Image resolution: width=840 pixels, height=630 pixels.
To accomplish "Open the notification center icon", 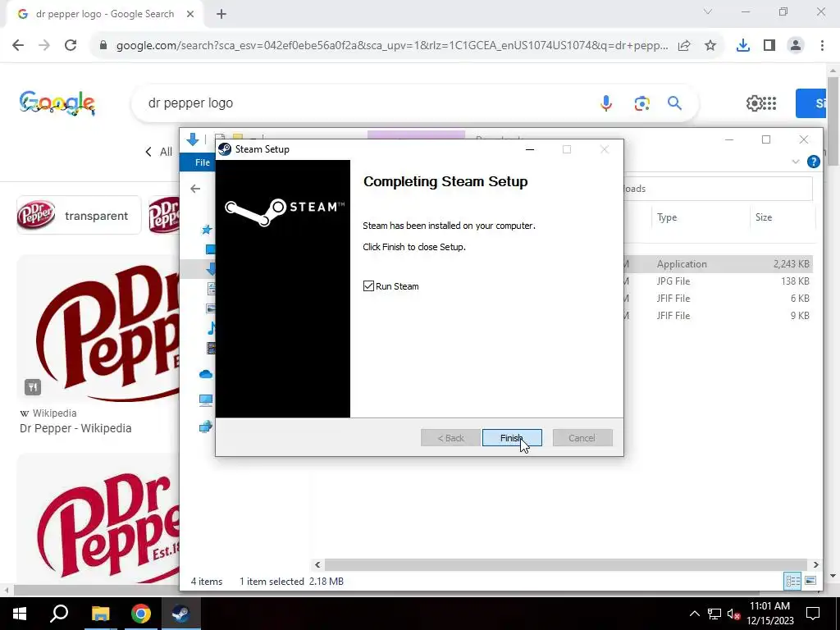I will click(813, 614).
